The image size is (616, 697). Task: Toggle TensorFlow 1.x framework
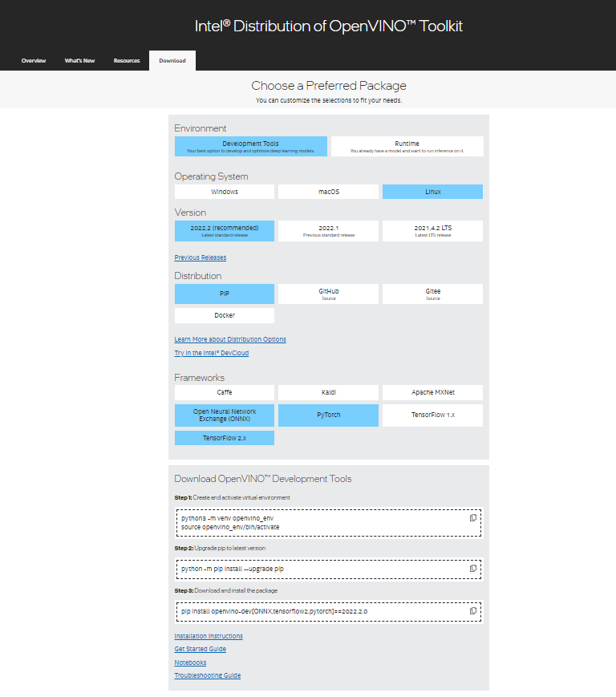pos(432,415)
